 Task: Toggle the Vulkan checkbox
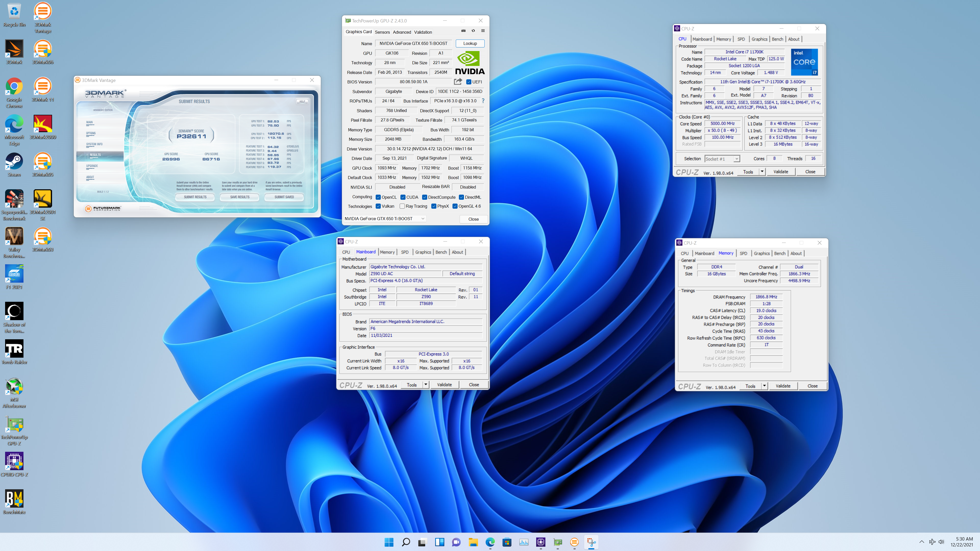[378, 206]
